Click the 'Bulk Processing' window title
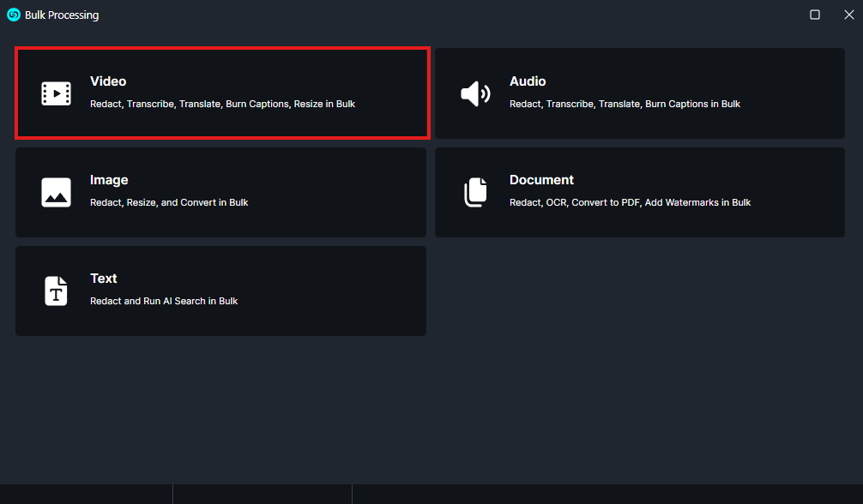The height and width of the screenshot is (504, 863). pos(62,15)
